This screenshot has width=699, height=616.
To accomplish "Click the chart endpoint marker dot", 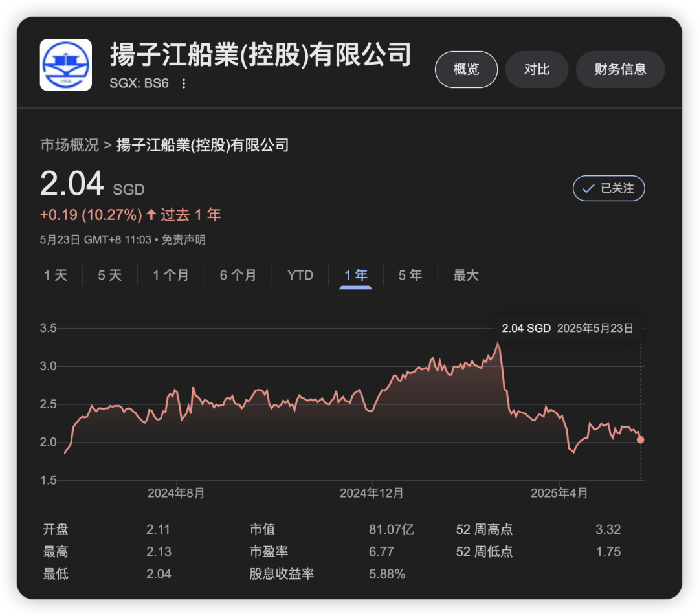I will pos(641,440).
